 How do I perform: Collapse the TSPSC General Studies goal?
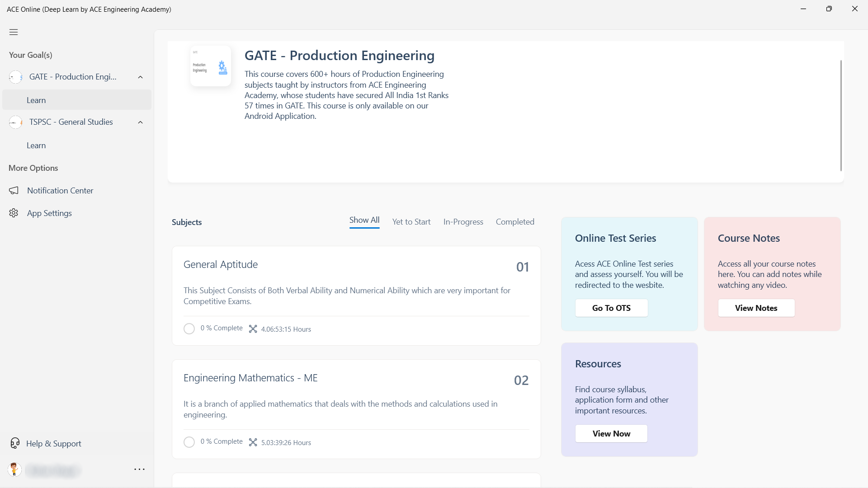click(x=141, y=122)
